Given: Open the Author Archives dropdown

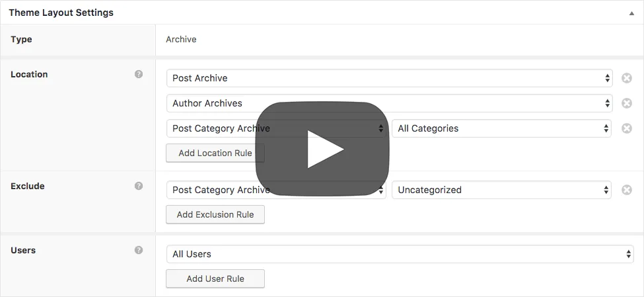Looking at the screenshot, I should (389, 103).
